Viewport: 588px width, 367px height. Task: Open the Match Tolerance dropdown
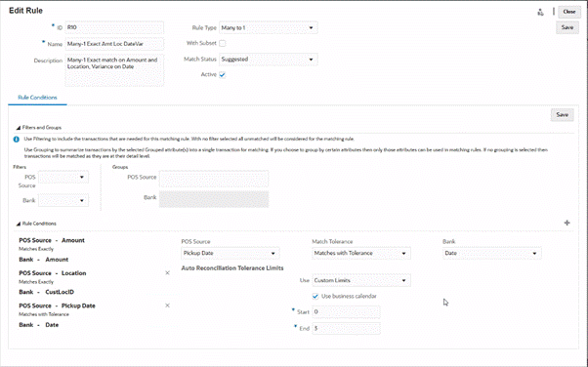point(361,253)
